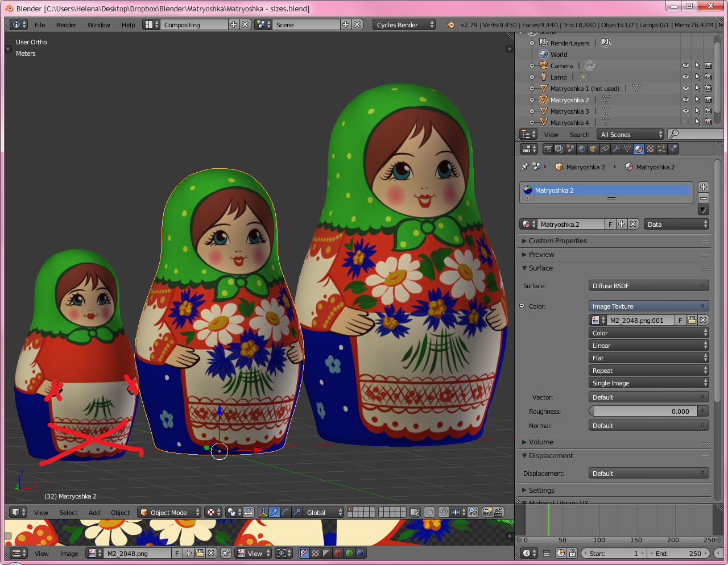The width and height of the screenshot is (728, 565).
Task: Open the World properties tab globe icon
Action: (x=582, y=149)
